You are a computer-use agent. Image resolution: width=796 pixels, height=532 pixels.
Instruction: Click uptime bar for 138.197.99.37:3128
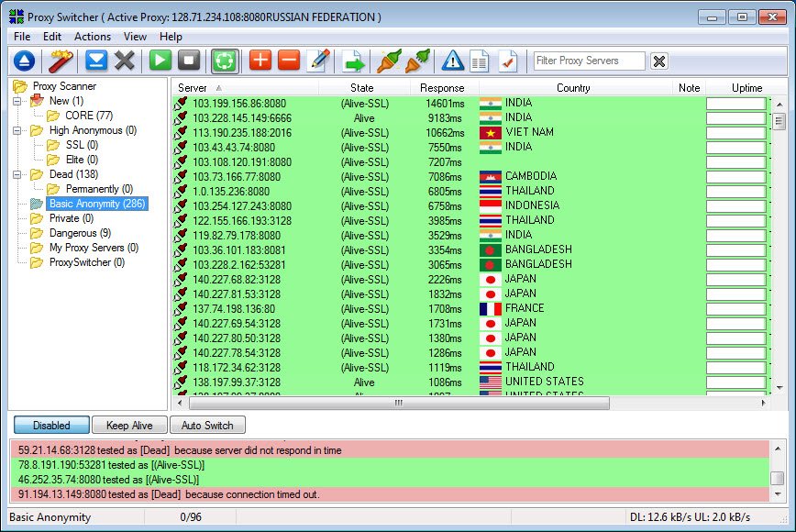(x=736, y=382)
